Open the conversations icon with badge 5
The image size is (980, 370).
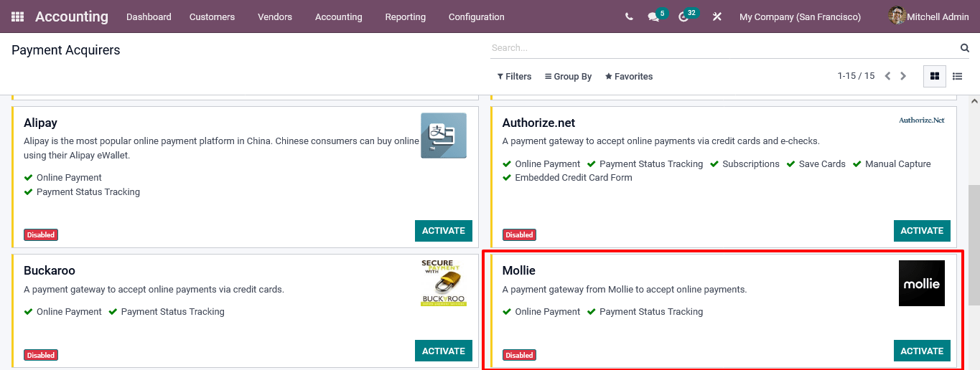point(653,16)
